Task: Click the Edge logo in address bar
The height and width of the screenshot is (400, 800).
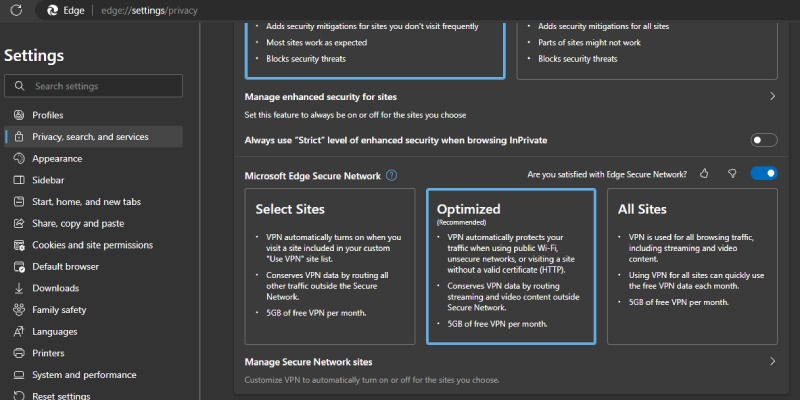Action: 52,10
